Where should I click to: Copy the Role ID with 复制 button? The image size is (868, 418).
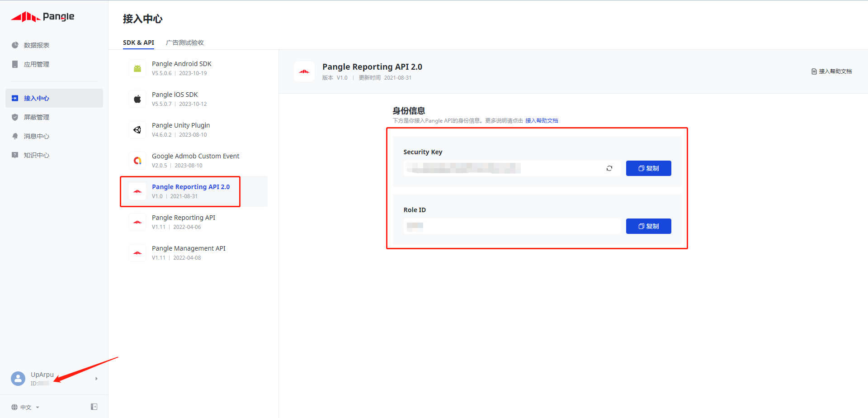coord(648,226)
